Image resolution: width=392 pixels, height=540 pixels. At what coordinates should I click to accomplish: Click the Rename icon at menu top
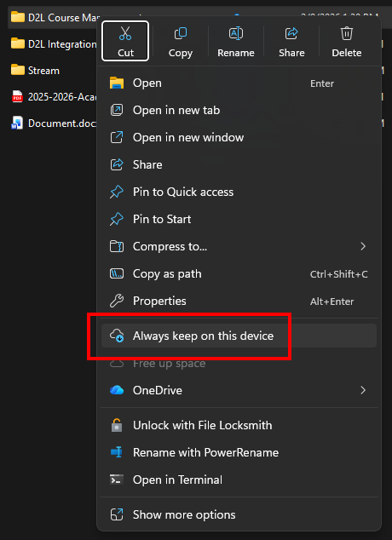(x=236, y=34)
